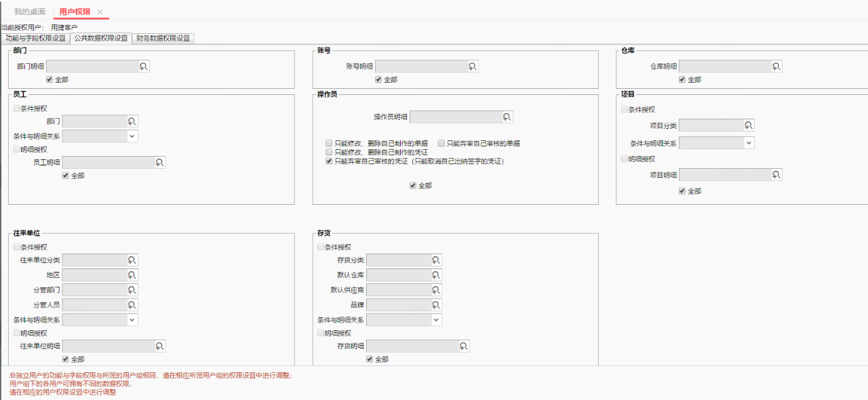
Task: Click the lookup icon for 员工明细
Action: point(160,163)
